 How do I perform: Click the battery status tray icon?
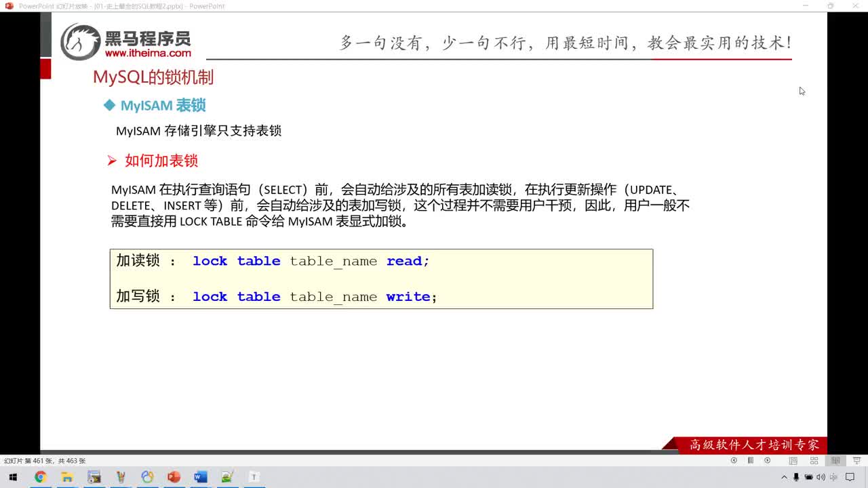click(808, 477)
